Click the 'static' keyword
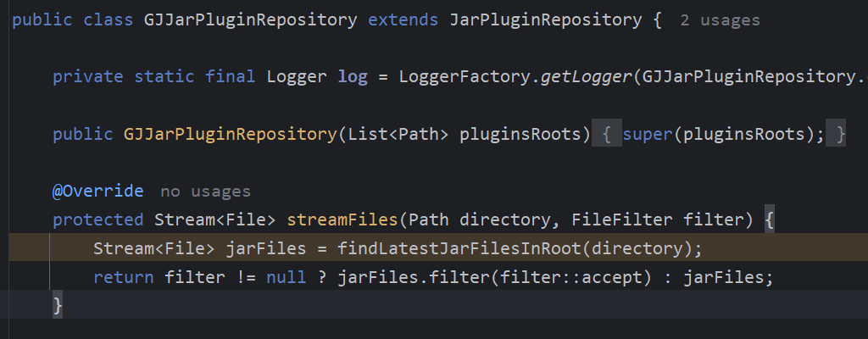The height and width of the screenshot is (339, 868). [164, 76]
